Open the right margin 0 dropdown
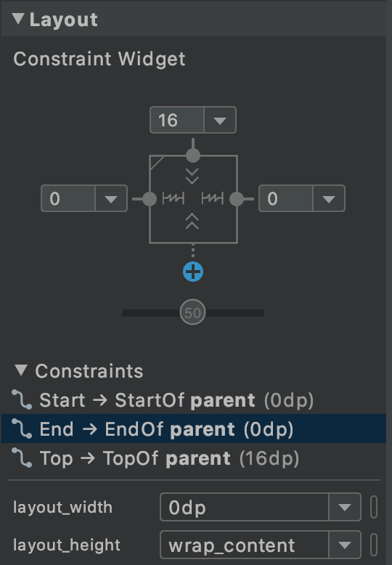The height and width of the screenshot is (565, 392). [x=329, y=198]
